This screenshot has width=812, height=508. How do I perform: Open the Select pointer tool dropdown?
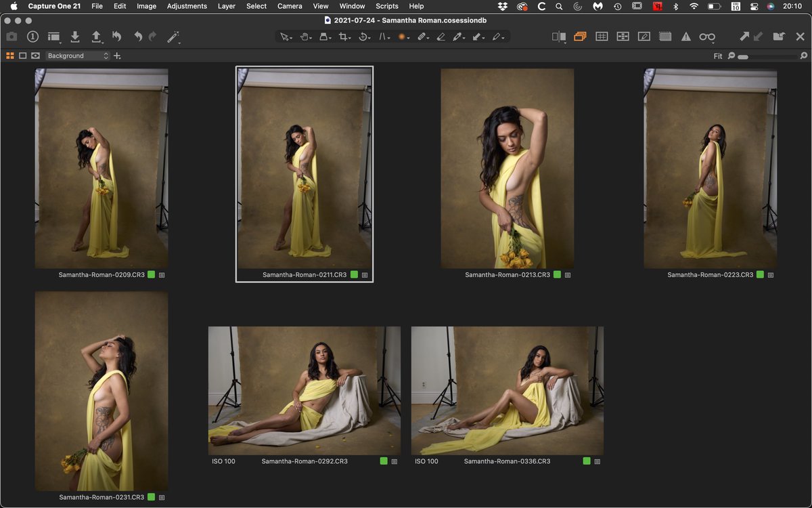point(286,37)
